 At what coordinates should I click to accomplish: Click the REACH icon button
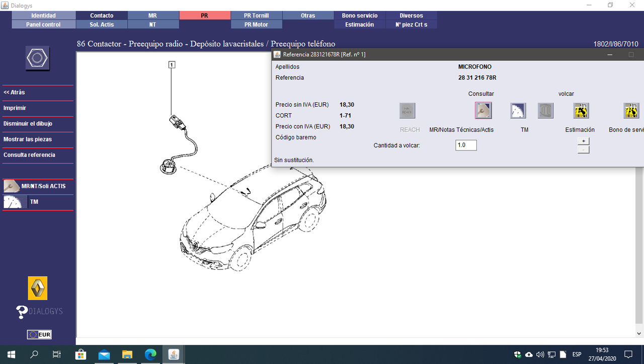point(407,111)
